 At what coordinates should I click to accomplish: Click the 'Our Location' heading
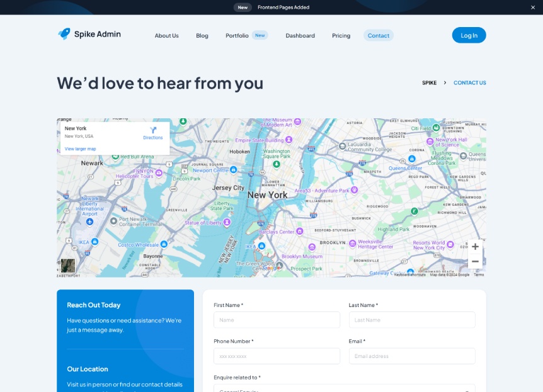point(88,369)
